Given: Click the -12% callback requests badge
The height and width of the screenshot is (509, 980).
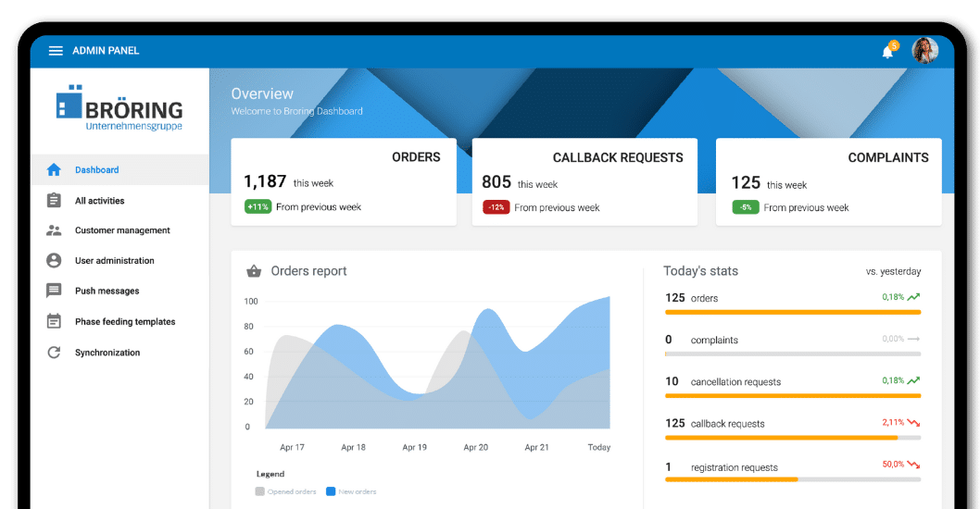Looking at the screenshot, I should 496,207.
